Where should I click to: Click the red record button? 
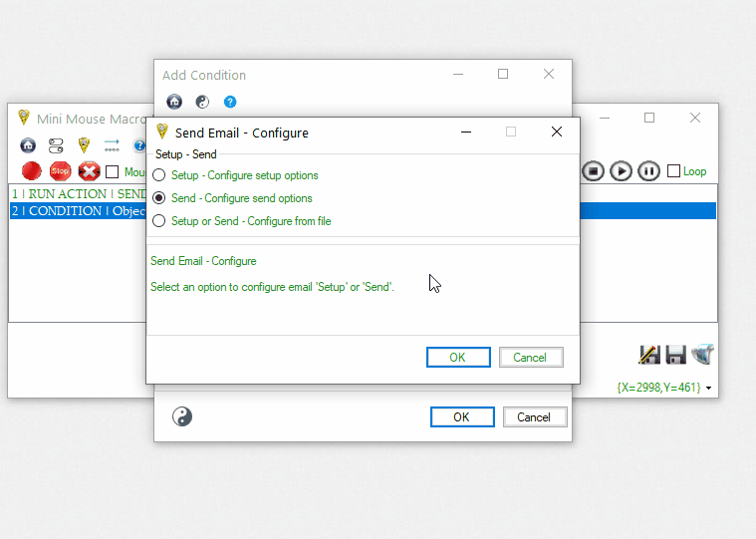tap(32, 171)
